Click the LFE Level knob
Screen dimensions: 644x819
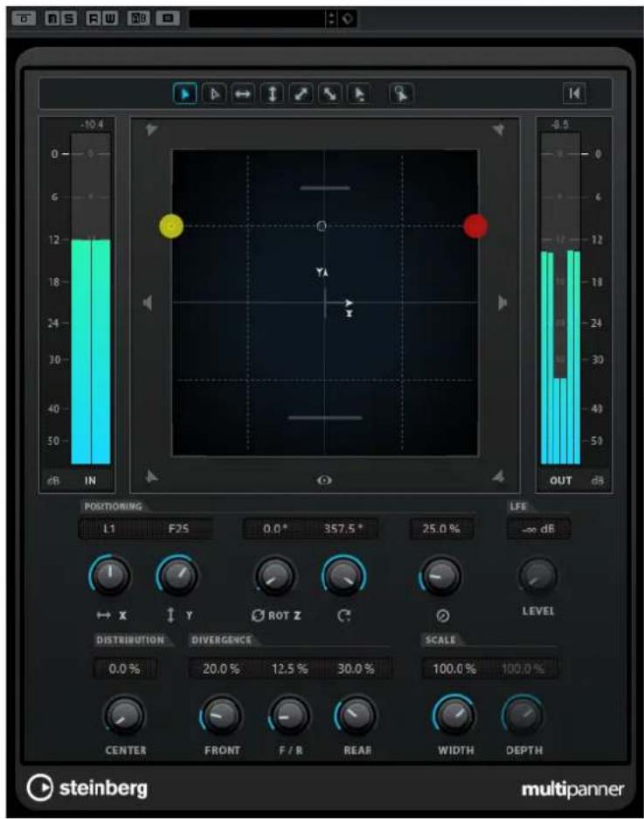(538, 576)
